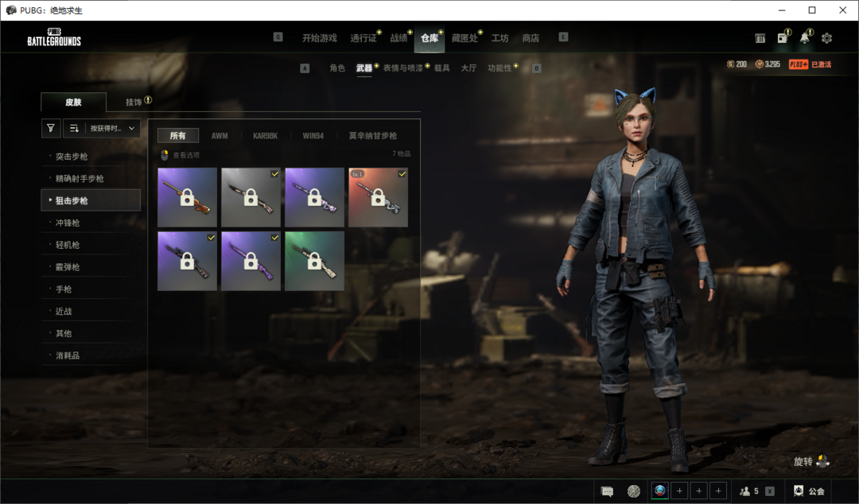
Task: Select the WIN94 weapon filter tab
Action: (x=313, y=136)
